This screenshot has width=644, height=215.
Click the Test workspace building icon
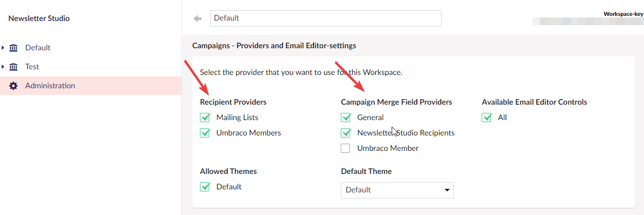[x=13, y=67]
